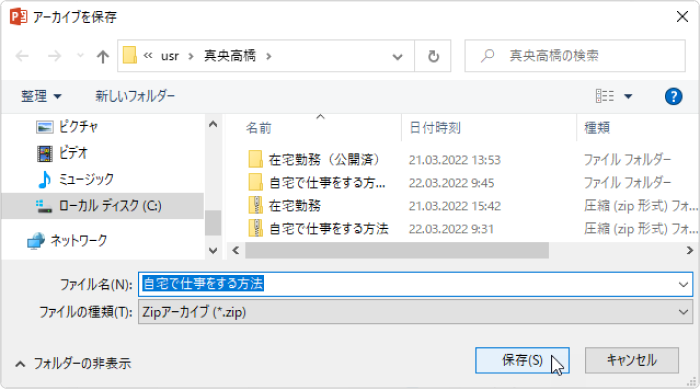This screenshot has width=700, height=389.
Task: Sort by 種類 column header
Action: pyautogui.click(x=597, y=128)
